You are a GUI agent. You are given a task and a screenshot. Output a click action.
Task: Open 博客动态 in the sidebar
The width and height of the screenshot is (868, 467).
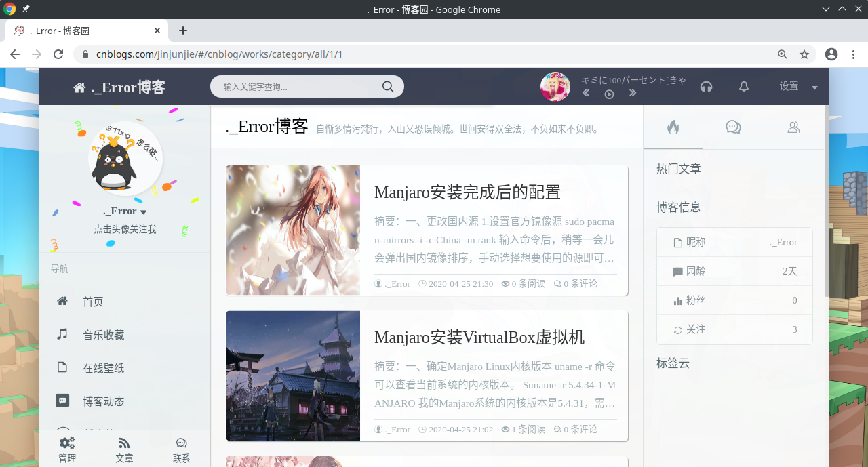click(104, 401)
